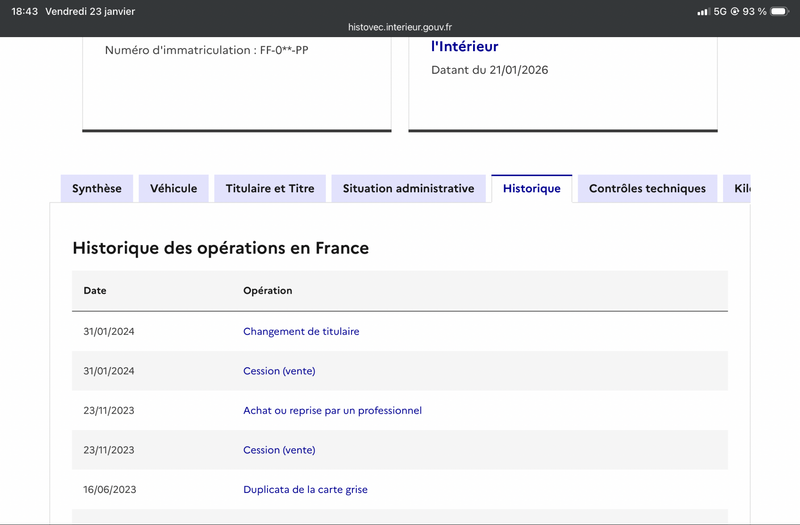The image size is (800, 525).
Task: Click the Opération column header
Action: [x=267, y=291]
